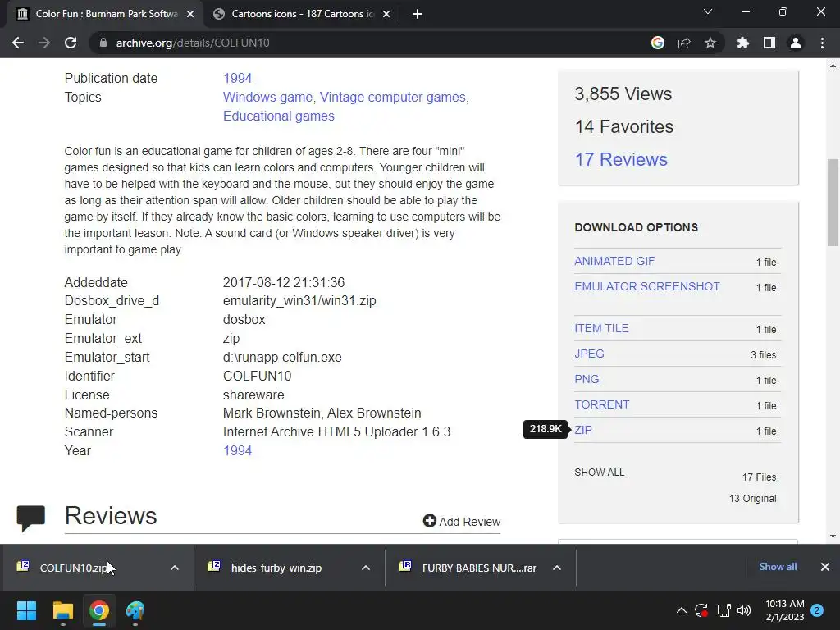The height and width of the screenshot is (630, 840).
Task: Toggle the browser side panel icon
Action: point(769,43)
